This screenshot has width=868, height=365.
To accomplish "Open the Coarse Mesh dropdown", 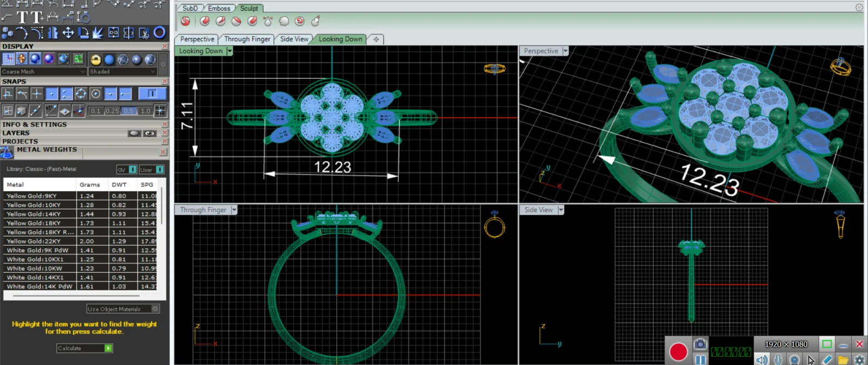I will pos(43,72).
